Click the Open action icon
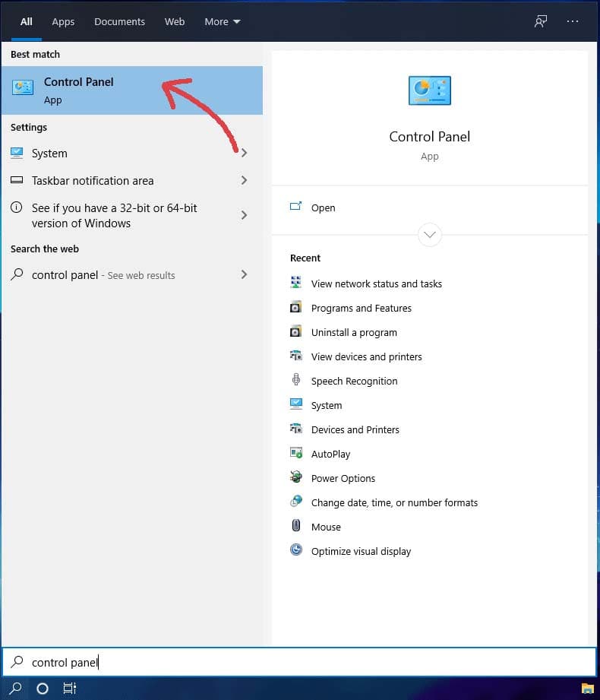The width and height of the screenshot is (600, 700). [x=295, y=206]
